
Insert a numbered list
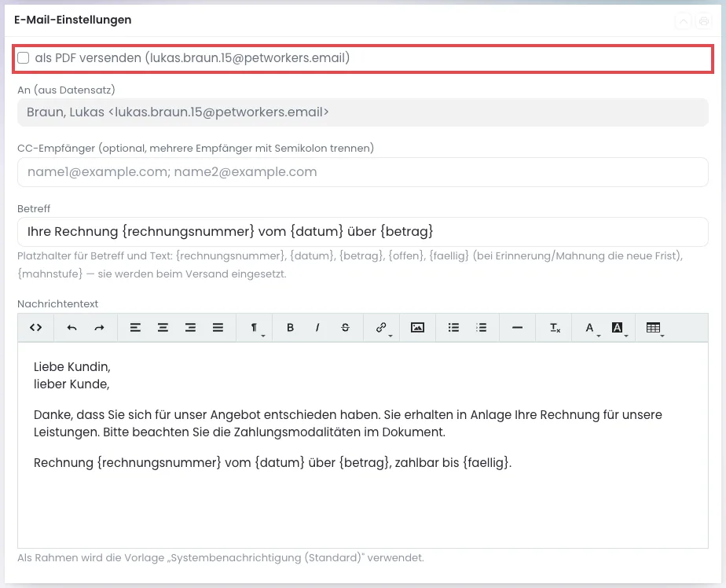(x=481, y=328)
